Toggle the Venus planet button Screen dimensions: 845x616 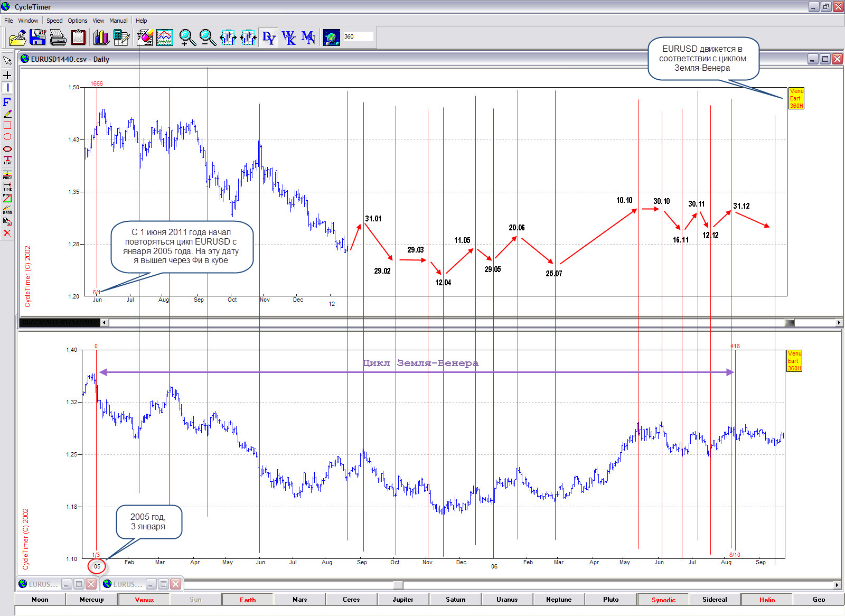click(144, 600)
